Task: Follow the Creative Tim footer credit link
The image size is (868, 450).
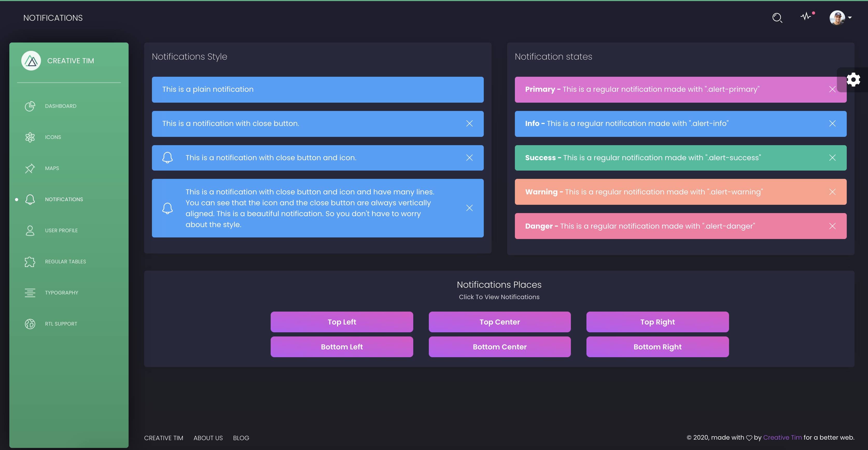Action: (x=782, y=438)
